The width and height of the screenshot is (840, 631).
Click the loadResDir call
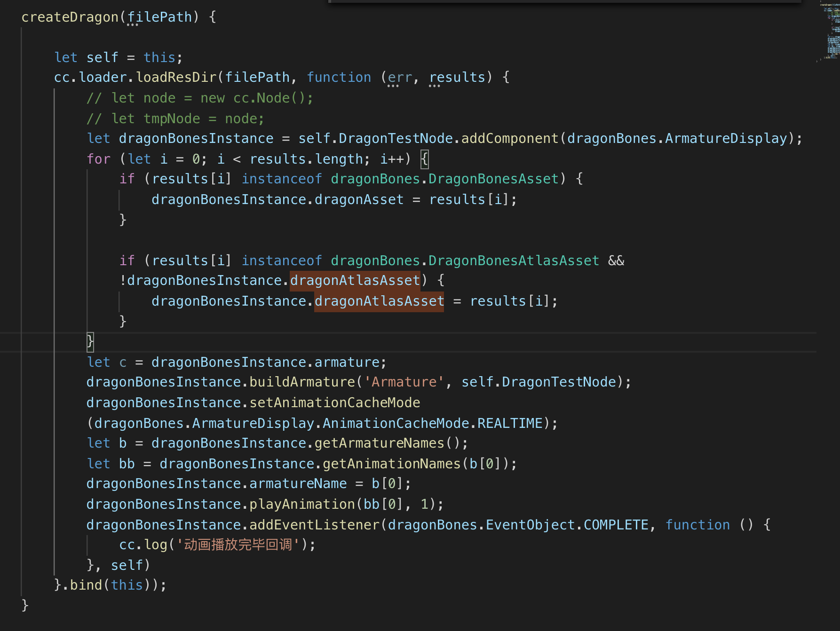click(176, 77)
